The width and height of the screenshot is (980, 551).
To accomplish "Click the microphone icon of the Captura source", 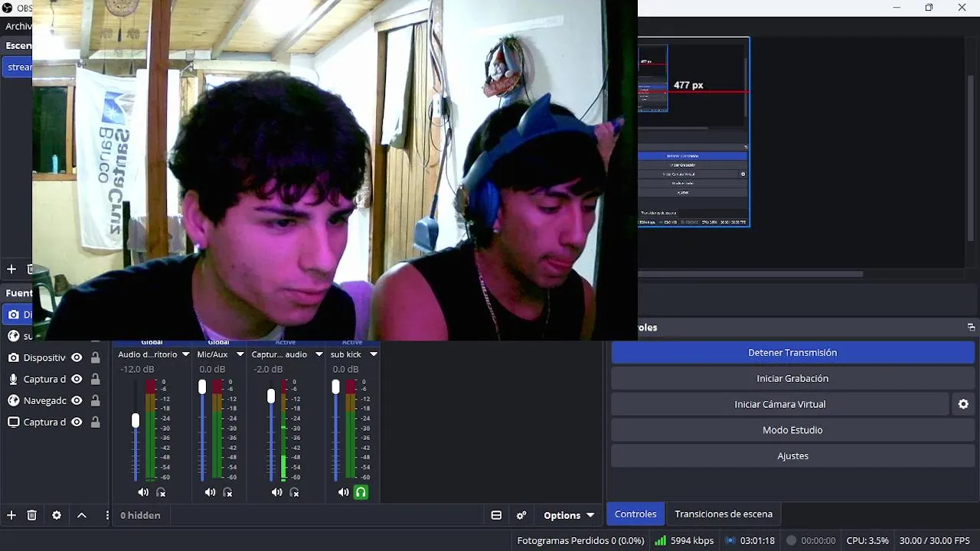I will [13, 379].
